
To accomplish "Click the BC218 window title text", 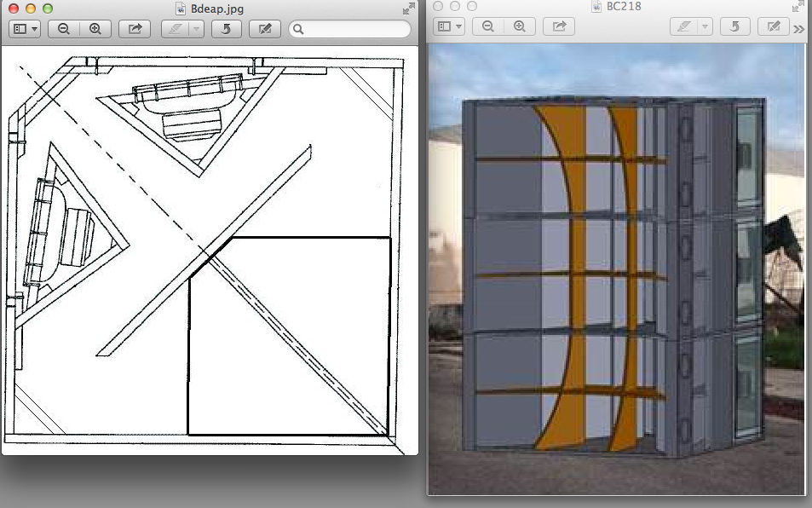I will [624, 6].
